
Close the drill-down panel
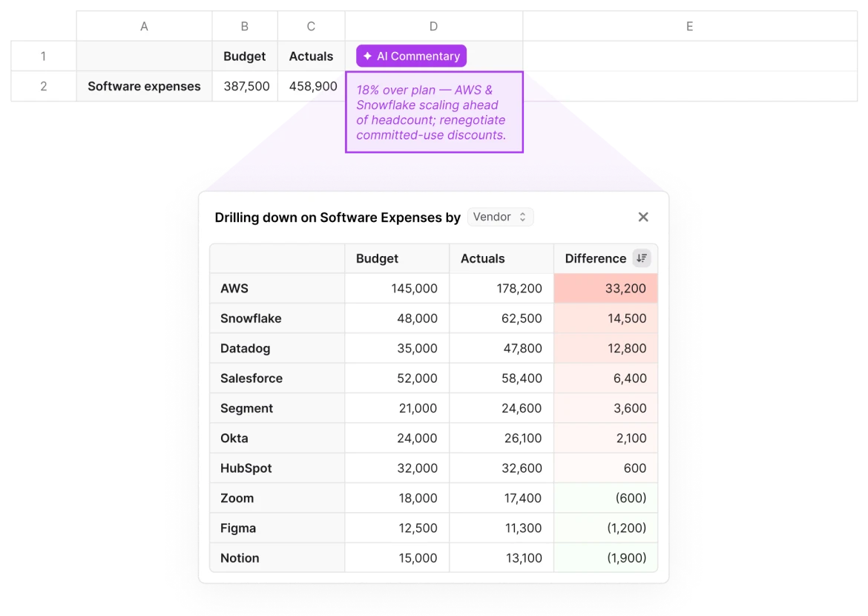(642, 217)
